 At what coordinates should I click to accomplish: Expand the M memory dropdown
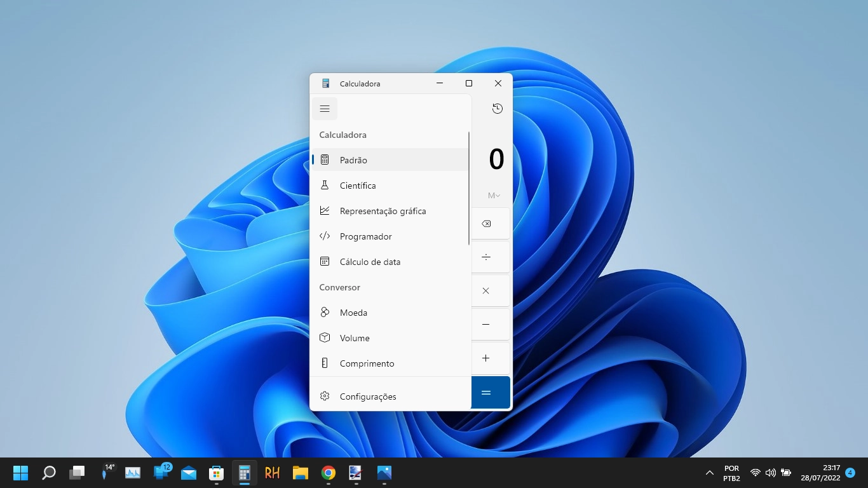pyautogui.click(x=494, y=196)
